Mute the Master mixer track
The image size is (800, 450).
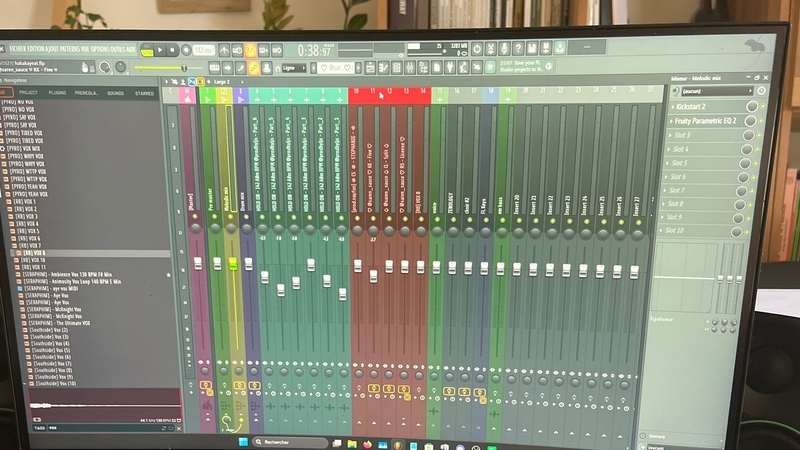point(195,217)
